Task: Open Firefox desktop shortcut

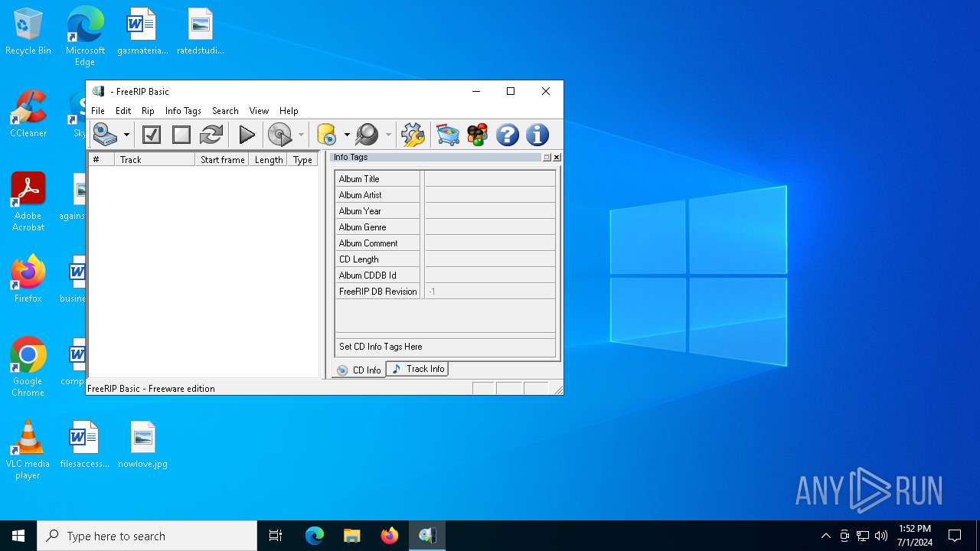Action: click(28, 279)
